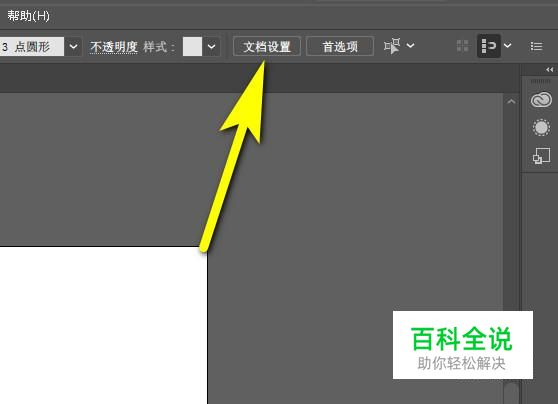Click the white artboard canvas

click(x=103, y=325)
